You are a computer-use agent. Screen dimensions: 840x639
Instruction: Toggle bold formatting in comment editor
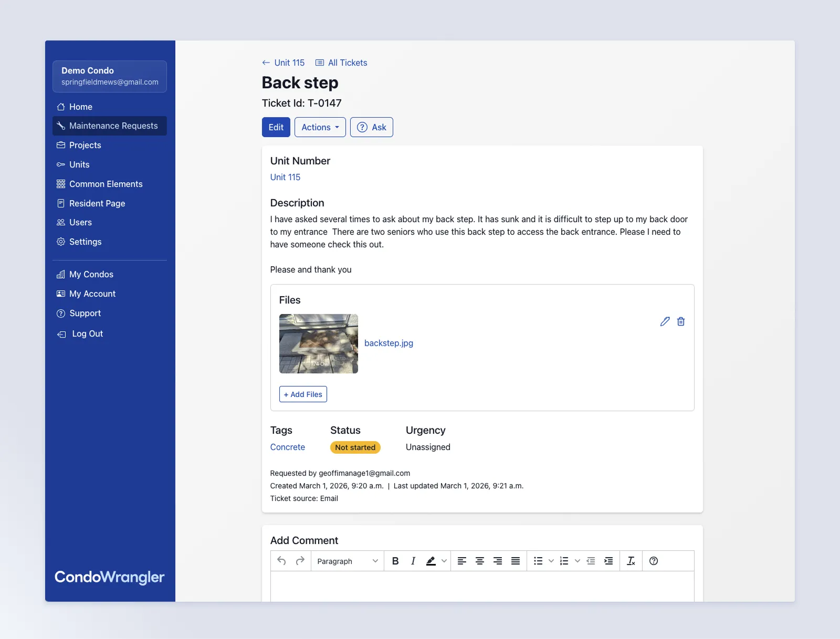(x=395, y=561)
